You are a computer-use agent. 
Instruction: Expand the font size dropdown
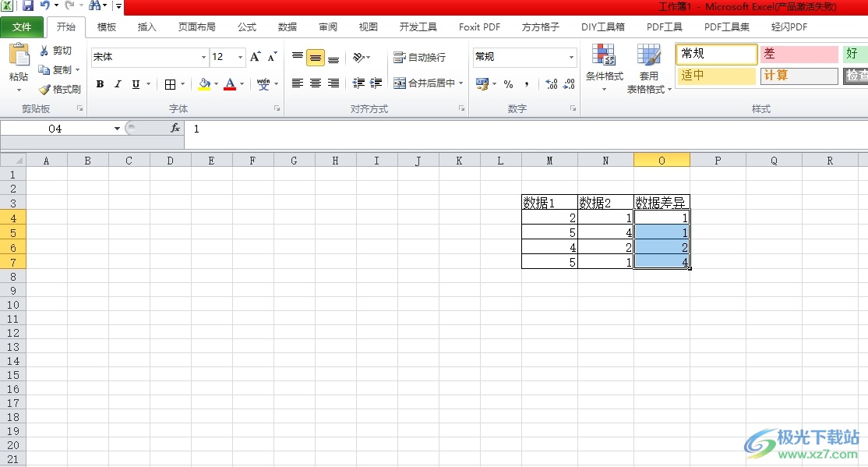(240, 57)
